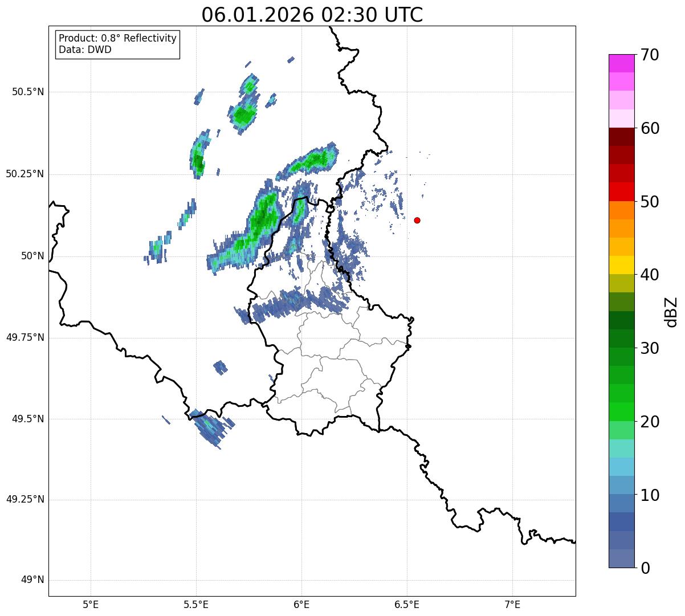Click the "dBZ" colorbar label

tap(671, 312)
